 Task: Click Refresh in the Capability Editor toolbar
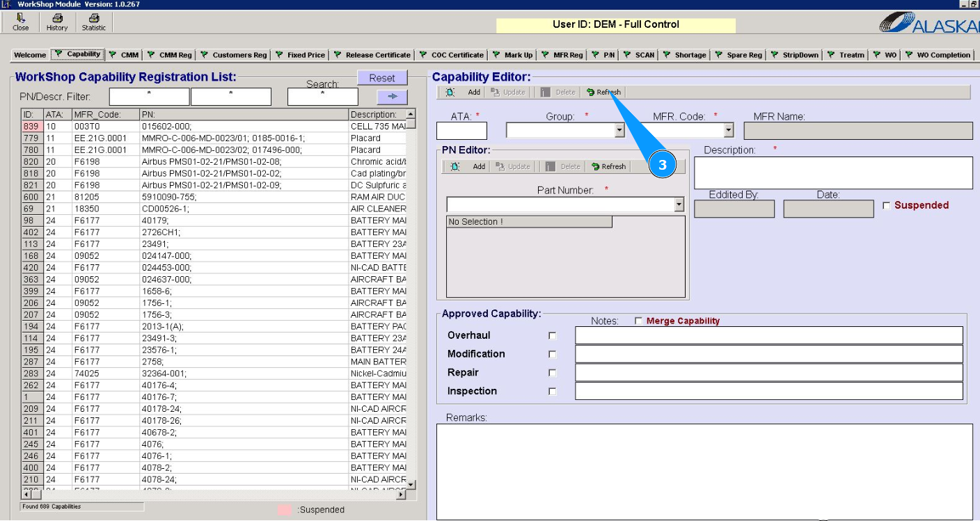[x=603, y=92]
